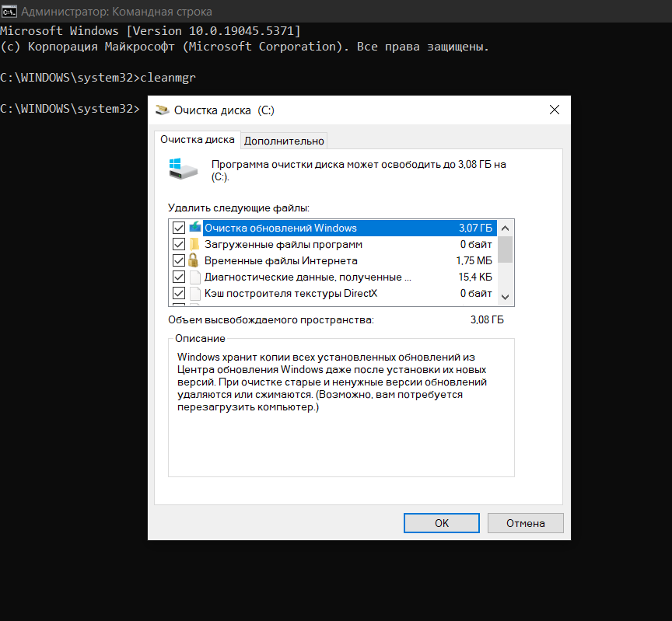Click the file list scroll down arrow
The width and height of the screenshot is (672, 621).
click(506, 297)
